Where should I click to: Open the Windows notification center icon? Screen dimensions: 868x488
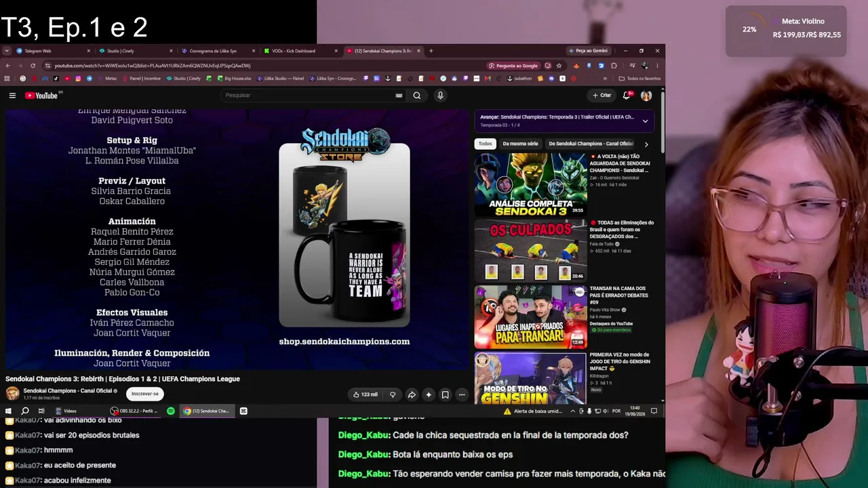point(654,411)
